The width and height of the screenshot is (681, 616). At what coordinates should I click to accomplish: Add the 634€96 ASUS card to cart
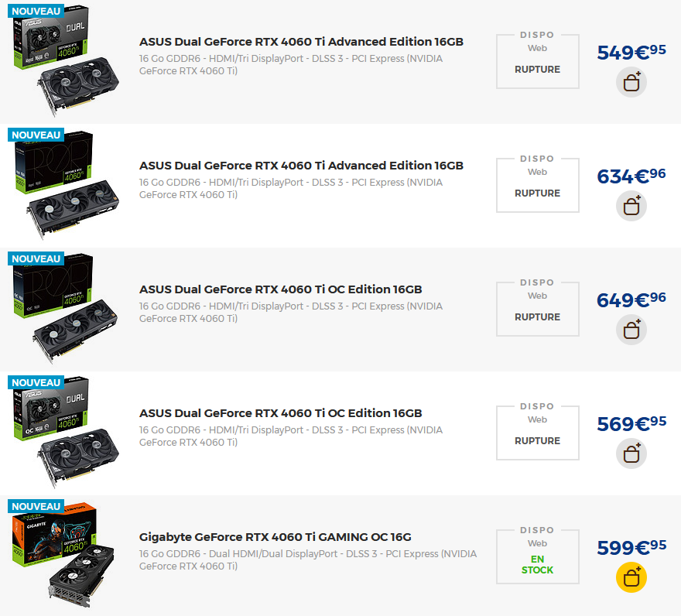[631, 206]
